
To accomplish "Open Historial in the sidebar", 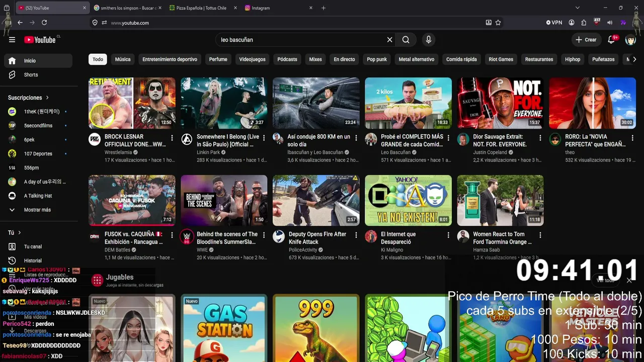I will pos(38,261).
